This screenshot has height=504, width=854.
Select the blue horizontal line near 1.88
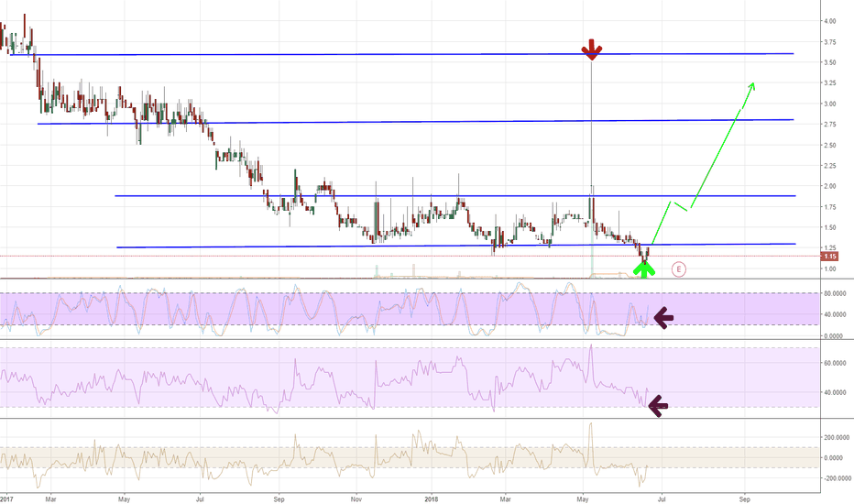click(455, 195)
